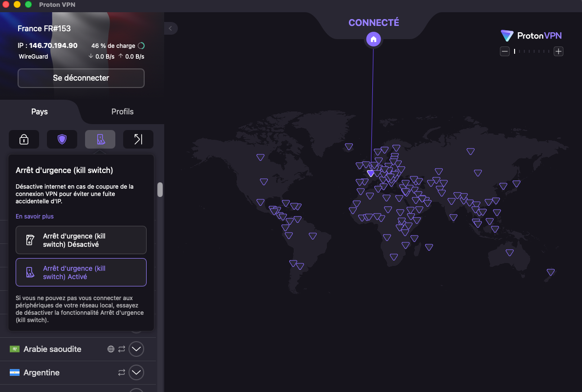Switch to the Pays tab
Viewport: 582px width, 392px height.
pyautogui.click(x=40, y=111)
